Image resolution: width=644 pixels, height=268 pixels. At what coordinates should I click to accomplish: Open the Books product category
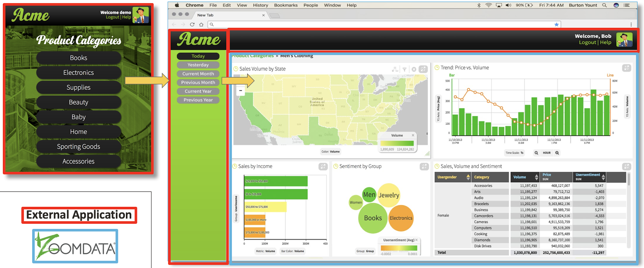tap(78, 58)
